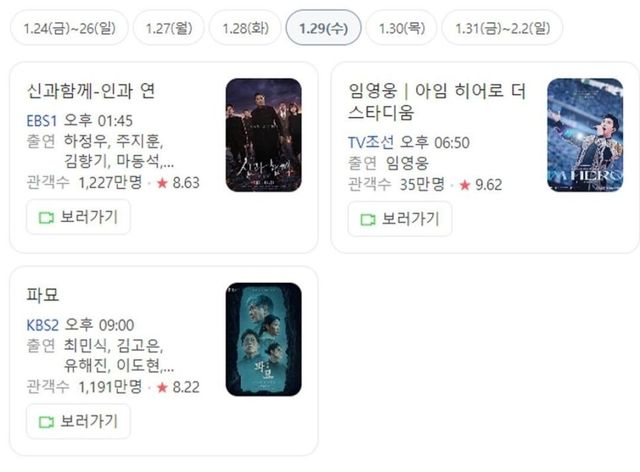Click the green video icon under 임영웅

tap(368, 220)
